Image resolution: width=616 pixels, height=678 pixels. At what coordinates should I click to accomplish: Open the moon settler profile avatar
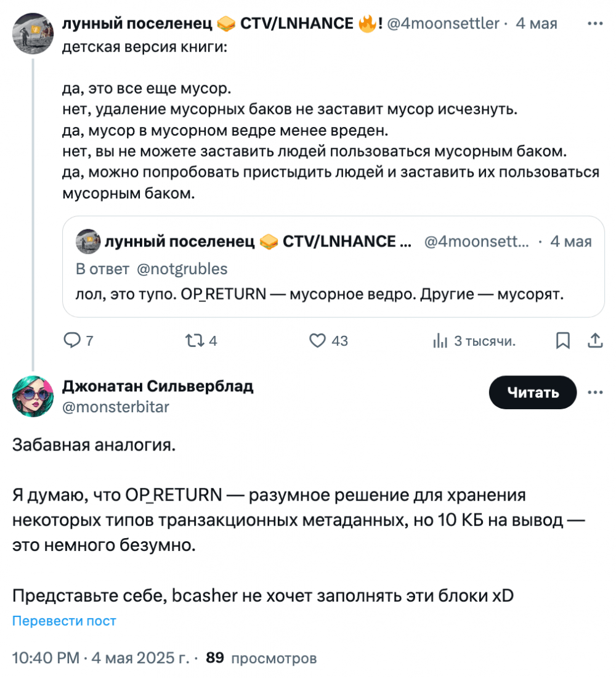(33, 33)
